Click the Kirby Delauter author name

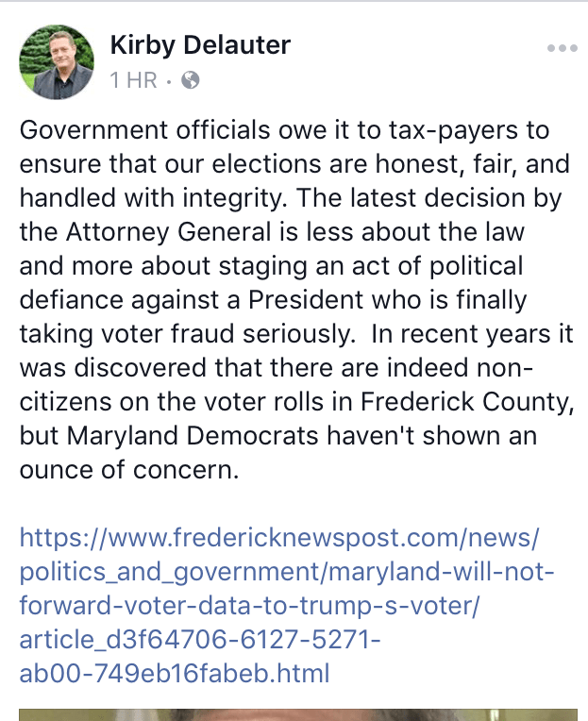200,44
